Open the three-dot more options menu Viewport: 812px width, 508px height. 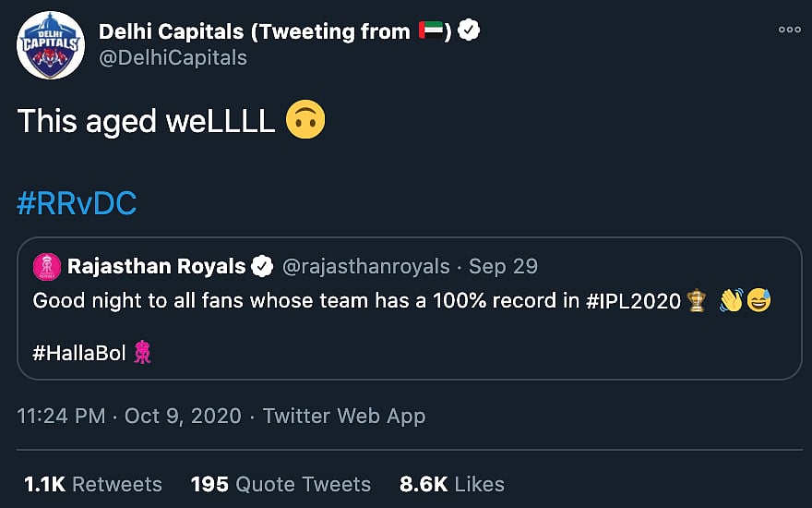tap(790, 30)
